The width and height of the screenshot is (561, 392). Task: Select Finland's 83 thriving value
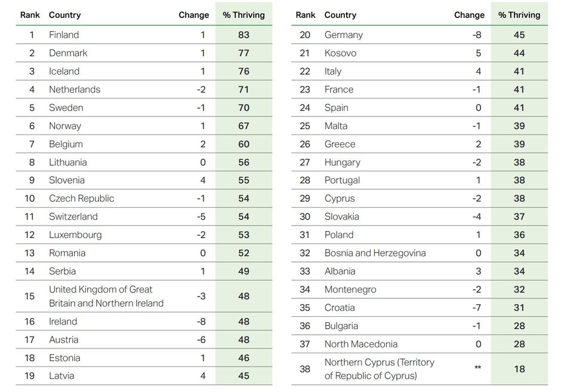click(x=243, y=35)
